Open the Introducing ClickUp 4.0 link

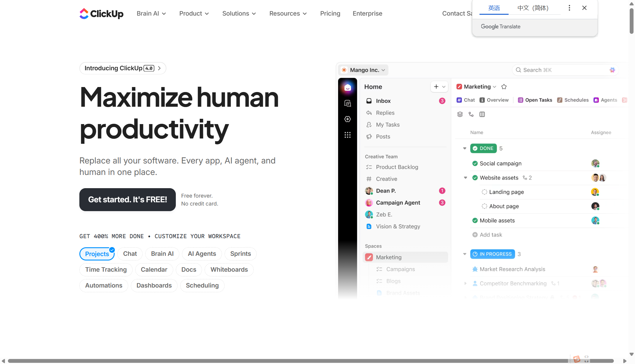point(123,68)
